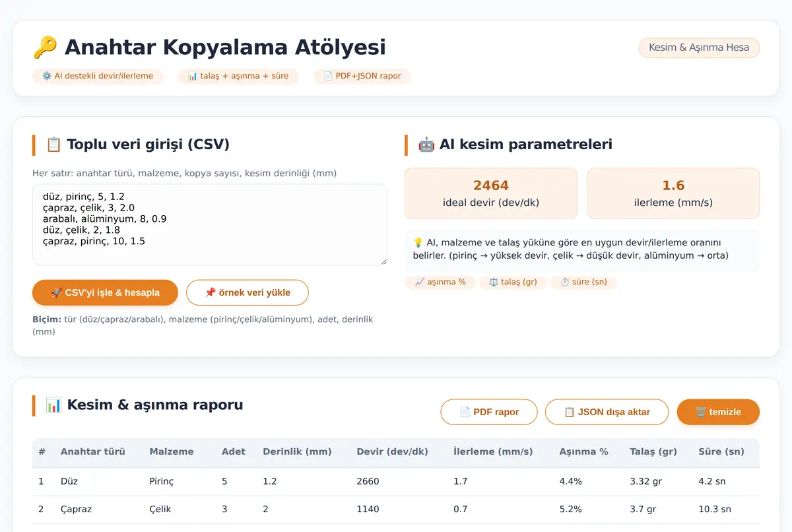Export report with PDF rapor button
The image size is (792, 532).
point(489,412)
